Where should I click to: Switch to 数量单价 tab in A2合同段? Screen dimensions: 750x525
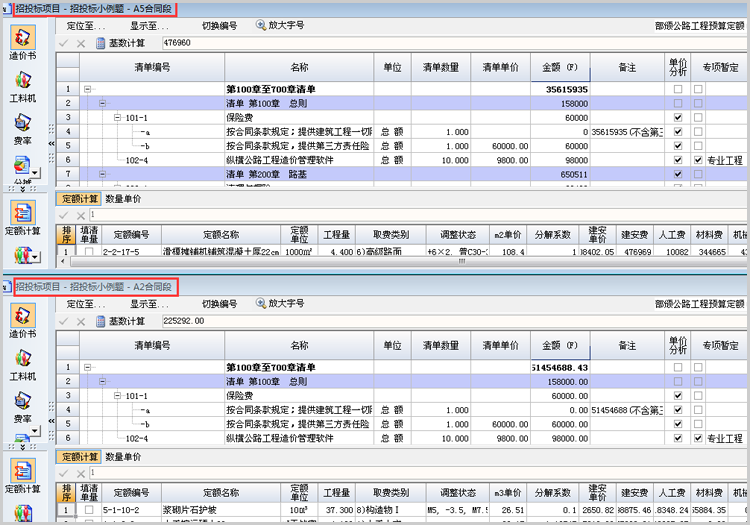click(123, 457)
